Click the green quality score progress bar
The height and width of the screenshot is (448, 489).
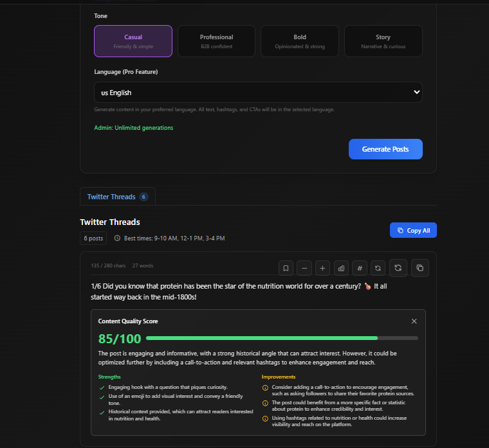(x=262, y=338)
